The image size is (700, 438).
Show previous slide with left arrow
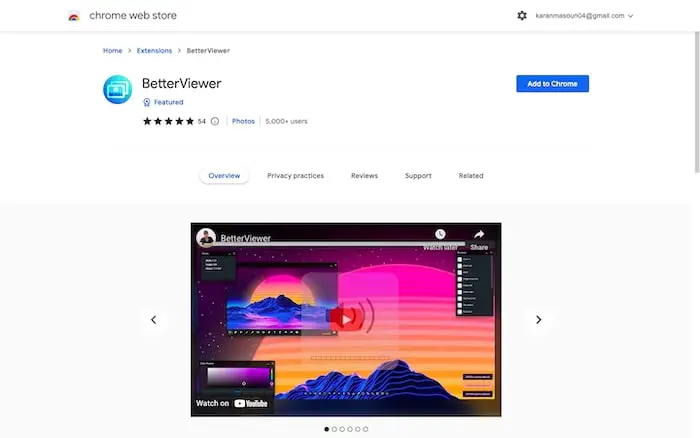154,320
